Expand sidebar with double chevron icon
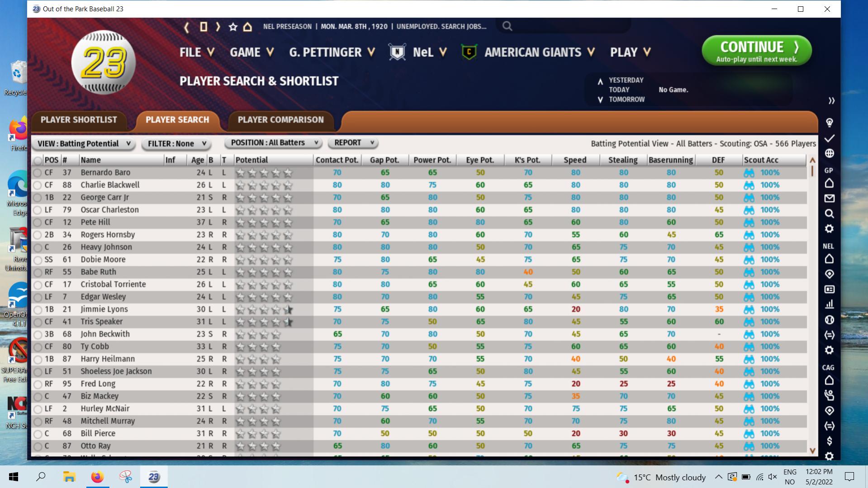 831,100
